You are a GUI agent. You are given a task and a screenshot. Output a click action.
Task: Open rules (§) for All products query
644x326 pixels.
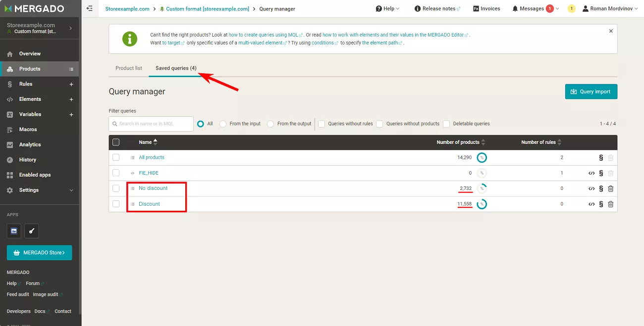(x=601, y=158)
